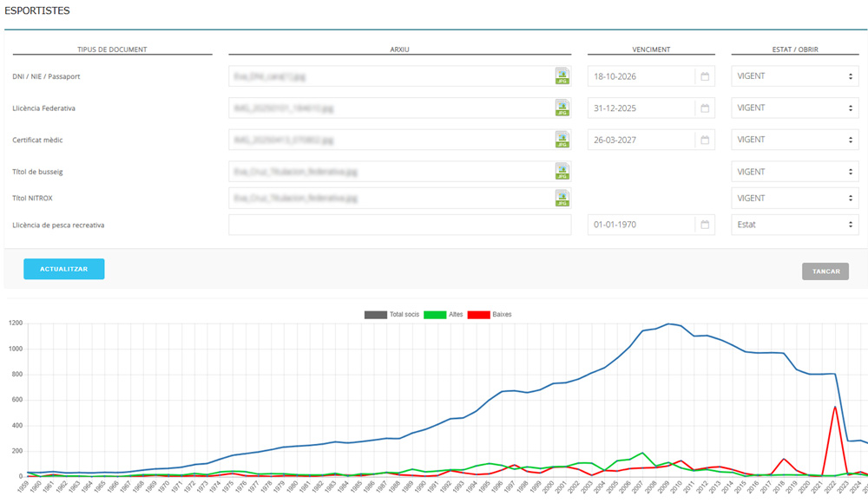Screen dimensions: 868x503
Task: Click the TANCAR button
Action: coord(825,271)
